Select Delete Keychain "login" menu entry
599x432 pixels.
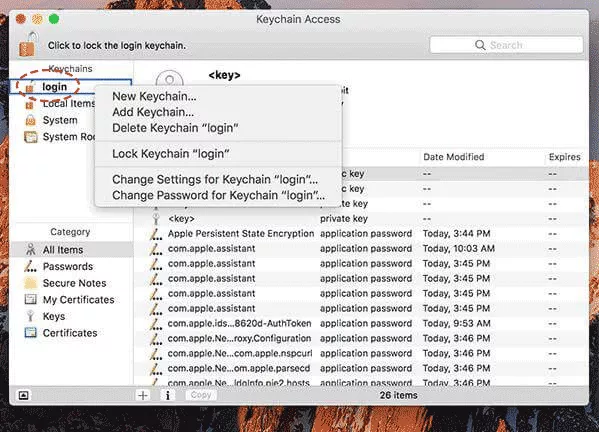click(175, 128)
